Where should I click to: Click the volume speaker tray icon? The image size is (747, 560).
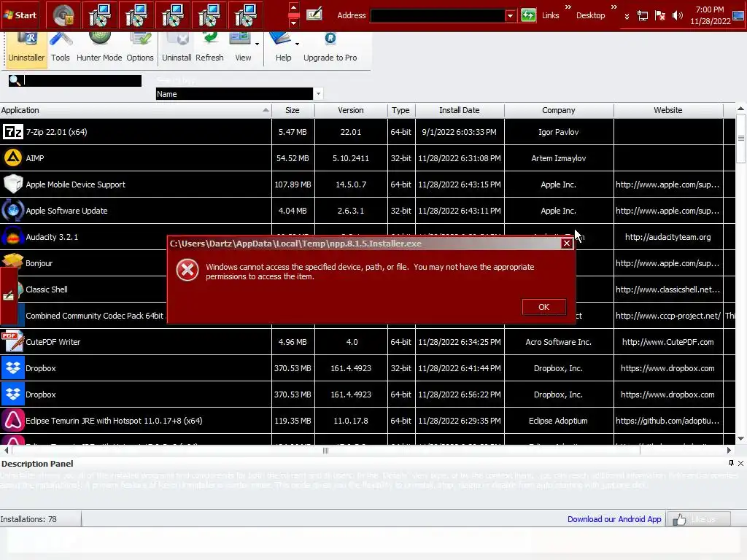pos(677,16)
